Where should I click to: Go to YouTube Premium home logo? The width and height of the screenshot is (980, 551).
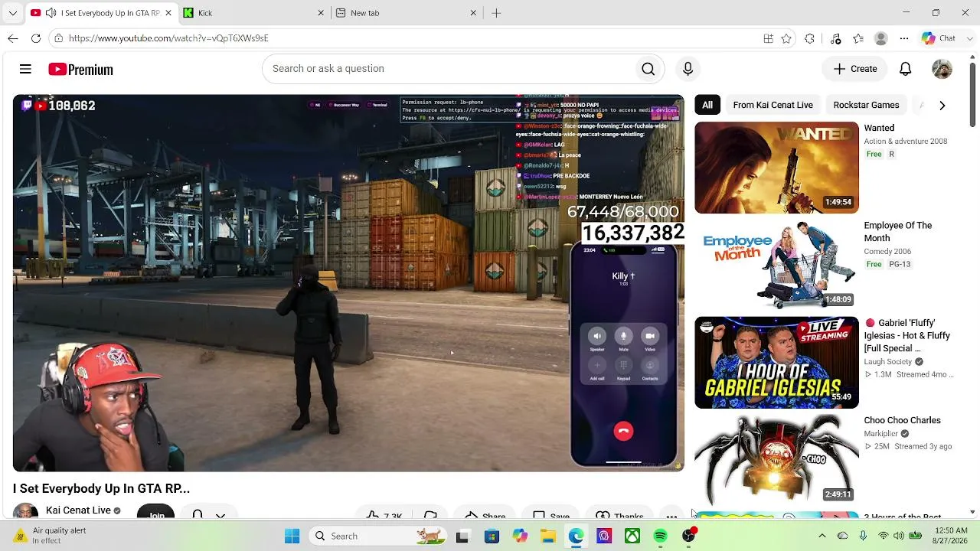pos(80,70)
